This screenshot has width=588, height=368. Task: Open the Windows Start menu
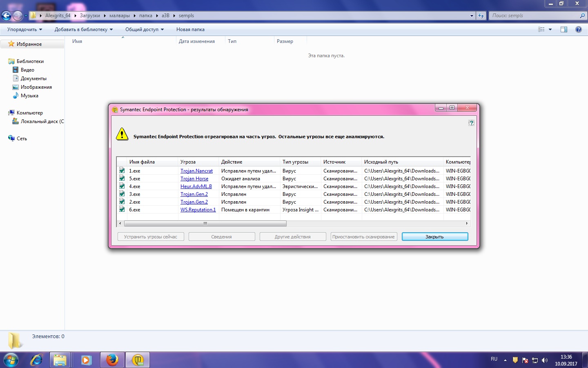11,360
